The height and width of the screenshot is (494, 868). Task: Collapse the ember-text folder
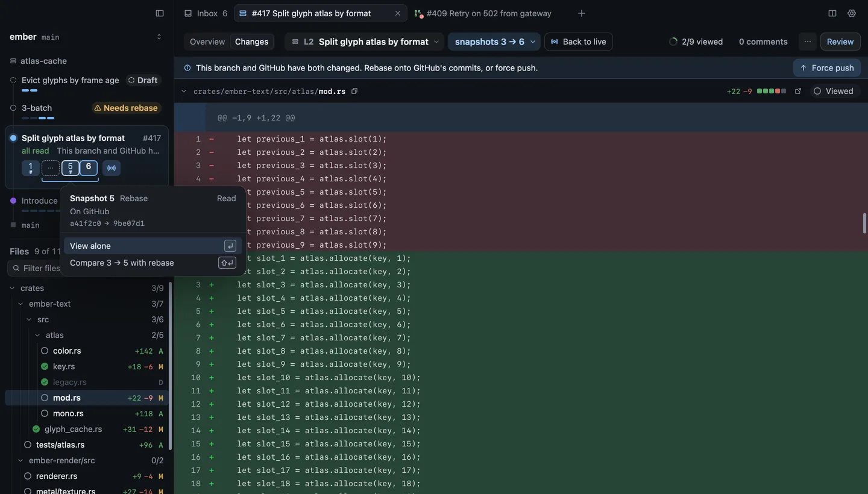click(20, 304)
